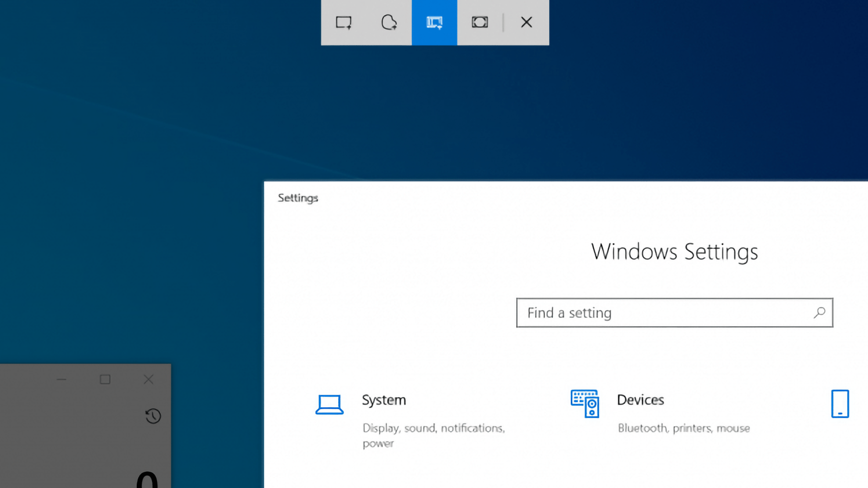Click the search magnifier icon in Settings
The height and width of the screenshot is (488, 868).
[819, 312]
